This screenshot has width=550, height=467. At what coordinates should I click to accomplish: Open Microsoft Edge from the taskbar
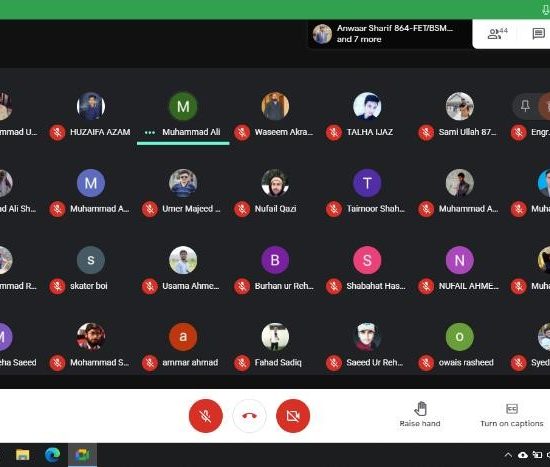tap(53, 455)
